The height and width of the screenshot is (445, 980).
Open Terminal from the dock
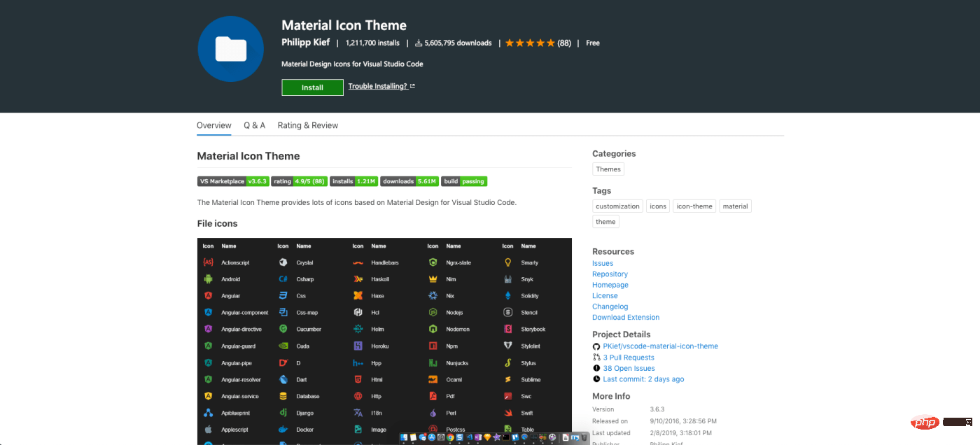coord(505,437)
